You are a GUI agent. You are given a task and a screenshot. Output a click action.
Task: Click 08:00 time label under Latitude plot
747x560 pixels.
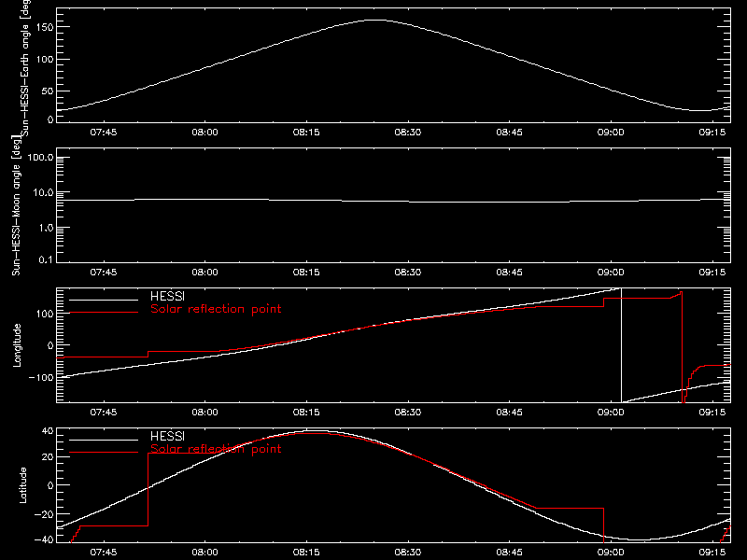click(204, 553)
